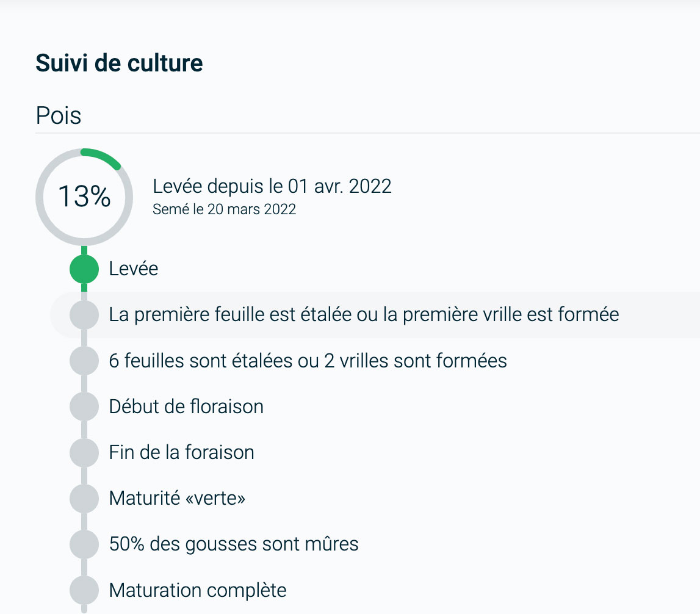Click the green Levée stage marker
700x614 pixels.
click(84, 269)
